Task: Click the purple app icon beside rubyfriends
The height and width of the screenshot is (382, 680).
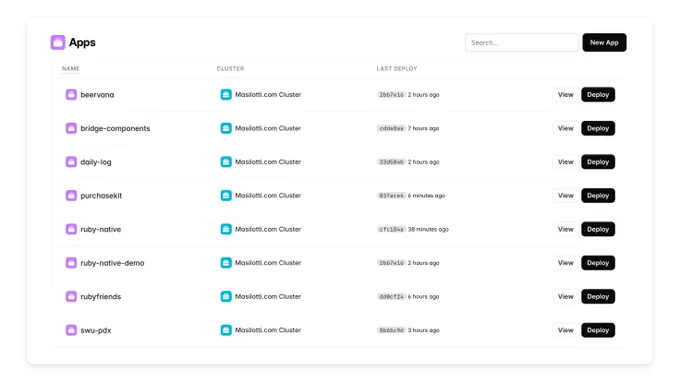Action: (71, 297)
